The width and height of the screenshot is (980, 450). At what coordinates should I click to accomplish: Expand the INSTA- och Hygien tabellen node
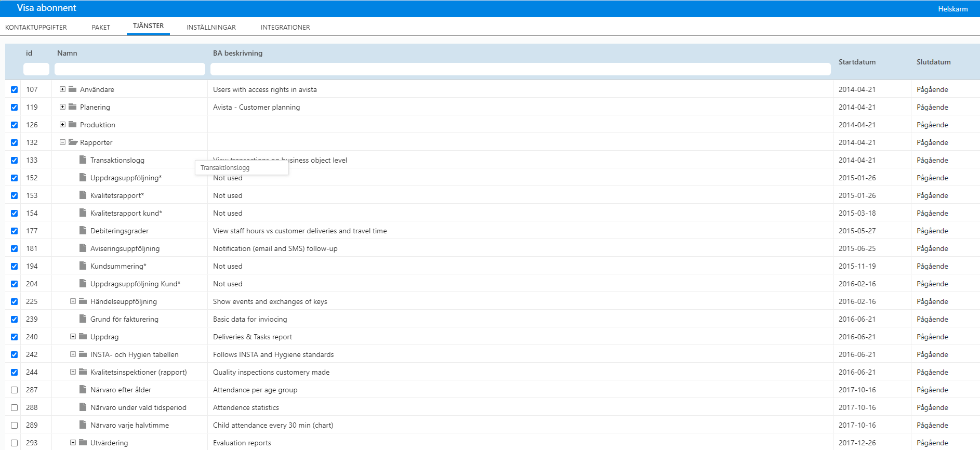[x=73, y=354]
